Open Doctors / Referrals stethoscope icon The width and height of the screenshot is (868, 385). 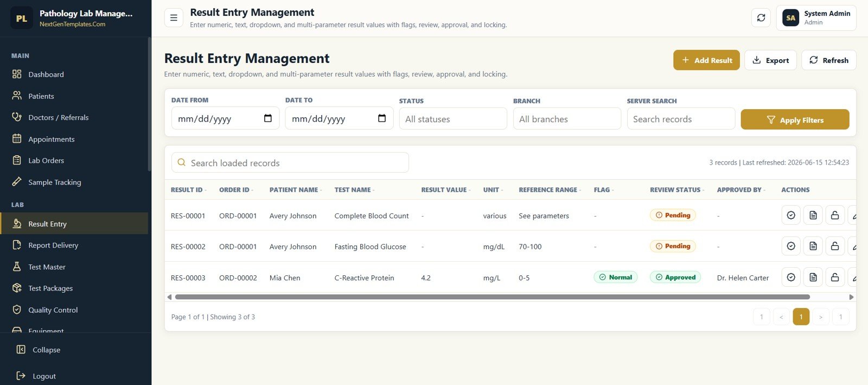(x=17, y=117)
